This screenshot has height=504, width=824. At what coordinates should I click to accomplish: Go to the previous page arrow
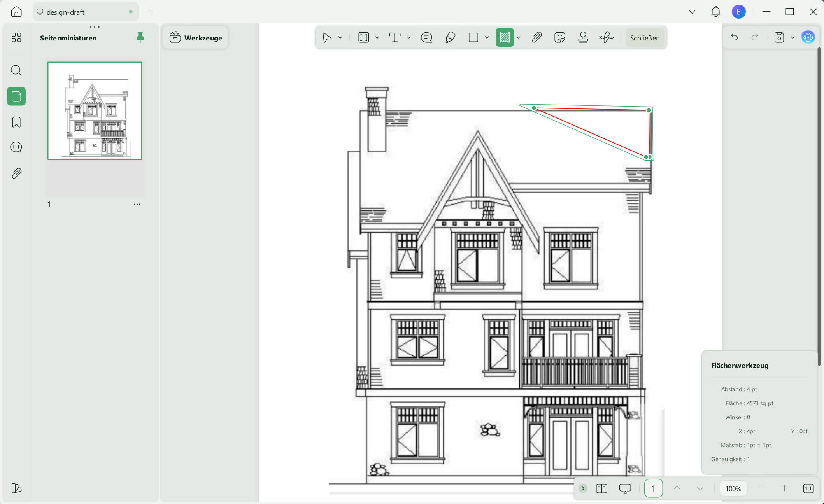click(x=677, y=488)
